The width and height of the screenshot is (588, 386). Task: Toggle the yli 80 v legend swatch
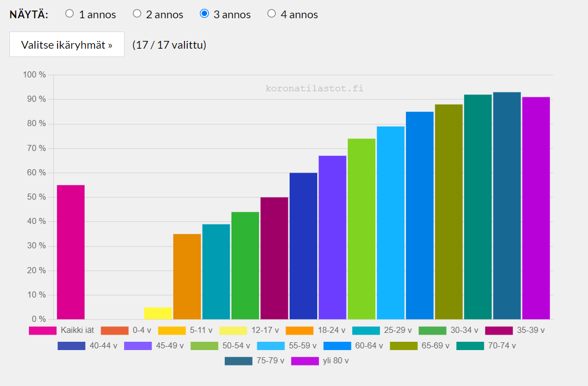305,361
